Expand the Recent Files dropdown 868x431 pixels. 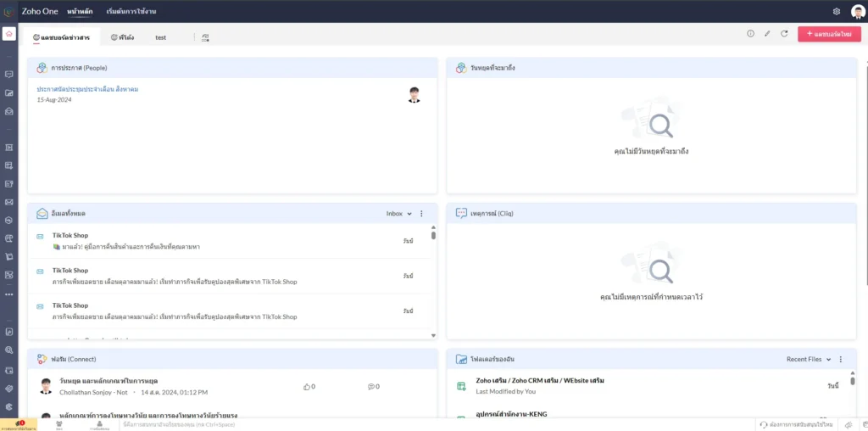[x=808, y=359]
